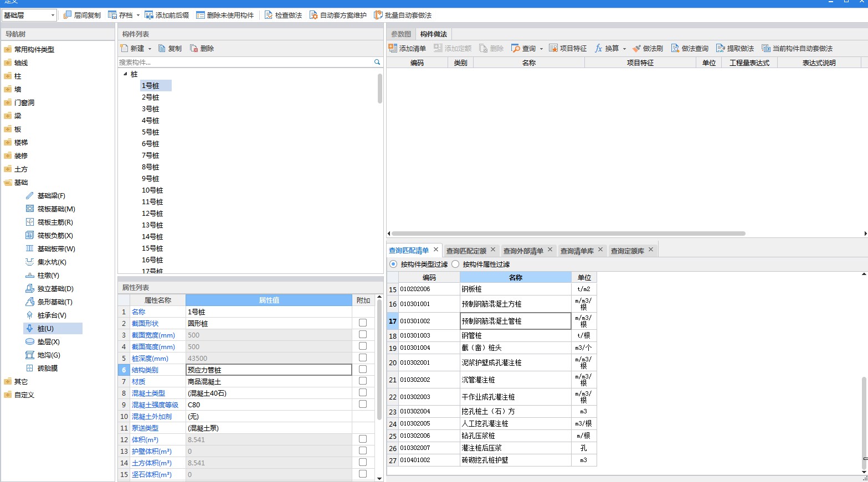The width and height of the screenshot is (868, 482).
Task: Open the 查询清单库 tab
Action: click(x=577, y=251)
